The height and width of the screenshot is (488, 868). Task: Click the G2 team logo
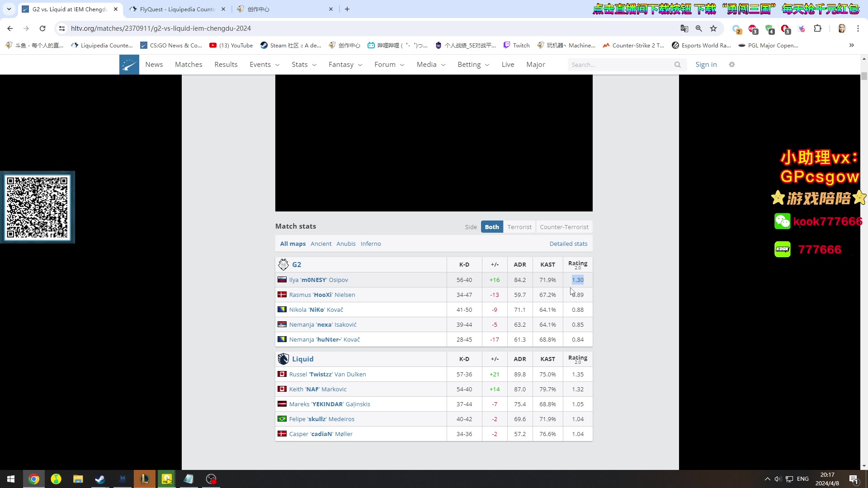[283, 264]
